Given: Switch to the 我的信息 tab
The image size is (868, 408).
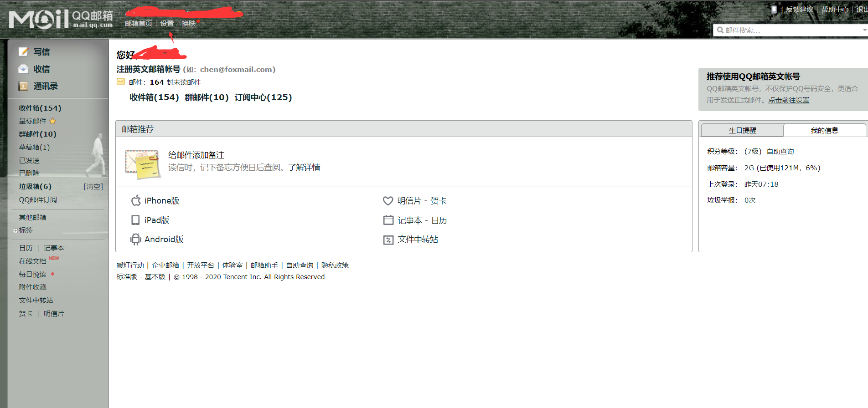Looking at the screenshot, I should (824, 131).
